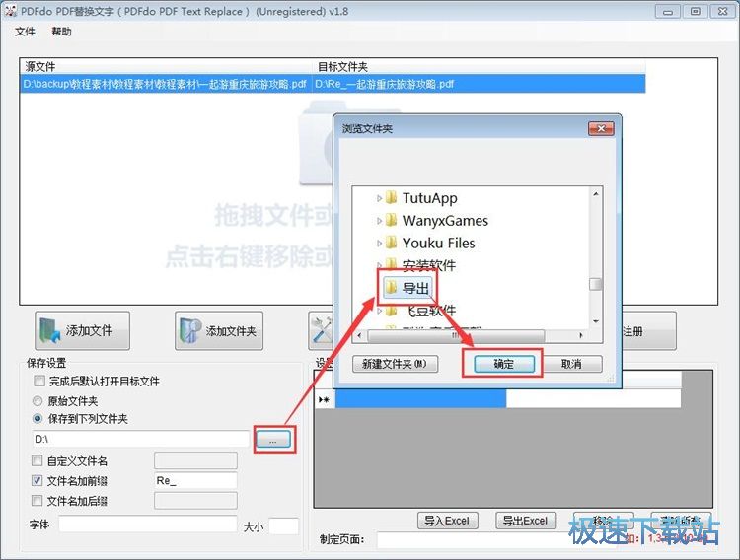The image size is (740, 560).
Task: Click the 导出 folder icon
Action: coord(392,287)
